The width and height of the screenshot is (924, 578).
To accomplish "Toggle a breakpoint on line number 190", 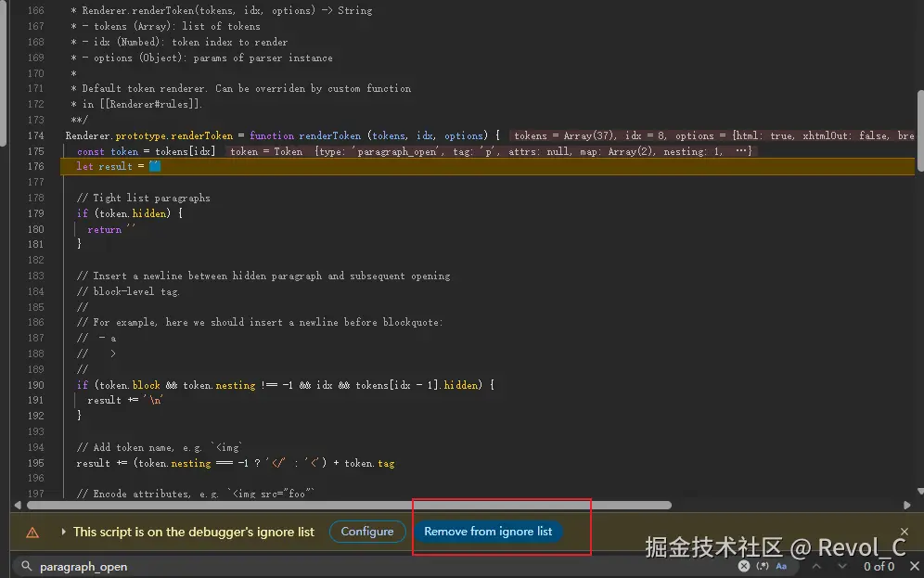I will coord(34,384).
